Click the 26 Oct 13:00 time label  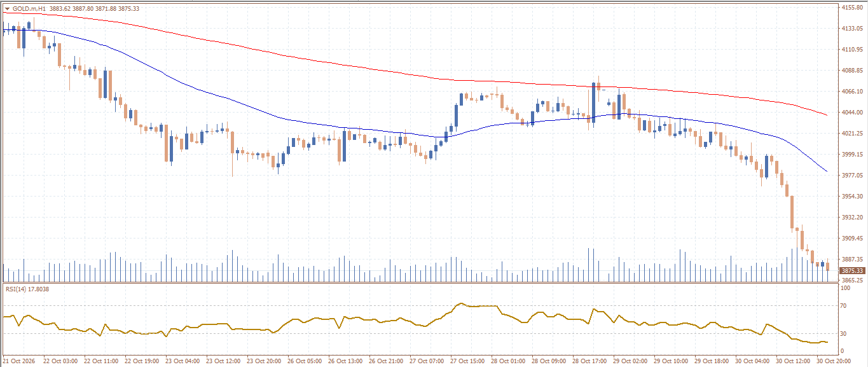pyautogui.click(x=345, y=361)
